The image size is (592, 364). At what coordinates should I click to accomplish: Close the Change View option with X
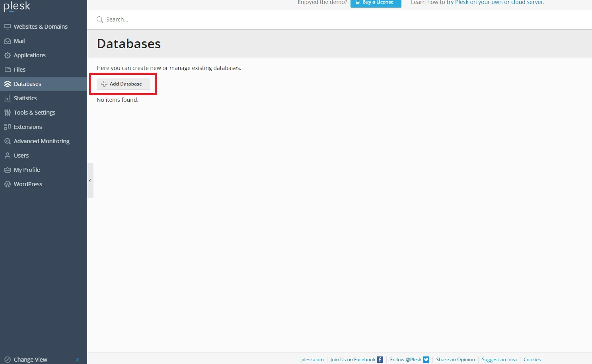[78, 360]
